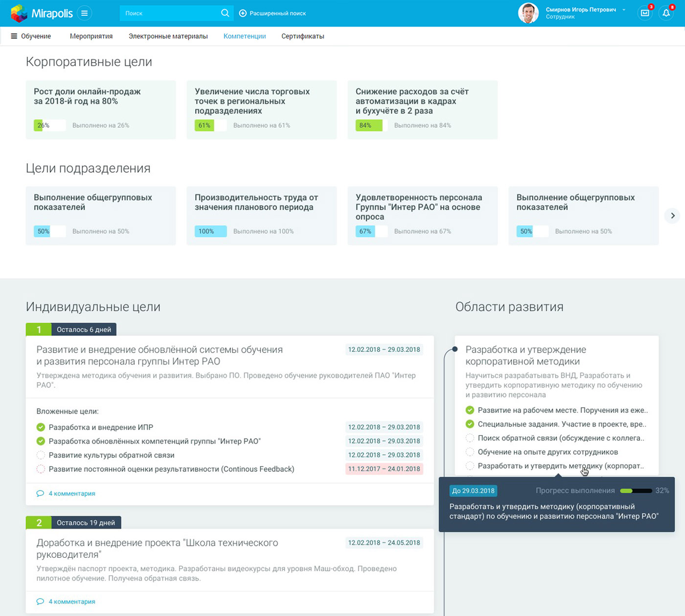Click the comment icon under goal 2
Viewport: 685px width, 616px height.
click(40, 601)
